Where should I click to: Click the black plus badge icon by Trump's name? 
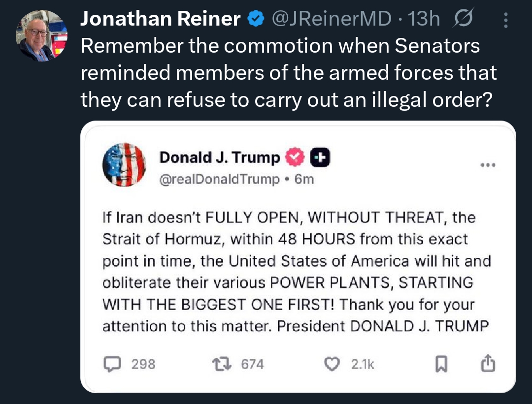pyautogui.click(x=320, y=157)
